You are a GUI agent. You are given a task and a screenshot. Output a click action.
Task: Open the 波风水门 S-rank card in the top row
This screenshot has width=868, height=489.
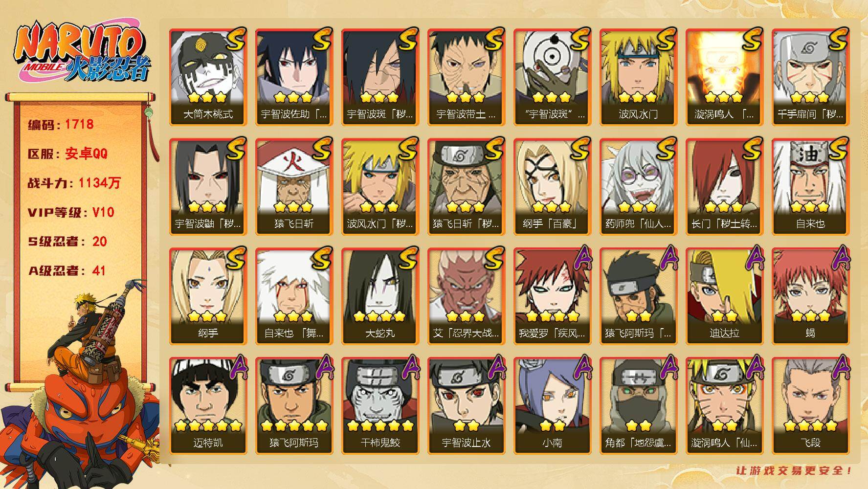coord(638,77)
